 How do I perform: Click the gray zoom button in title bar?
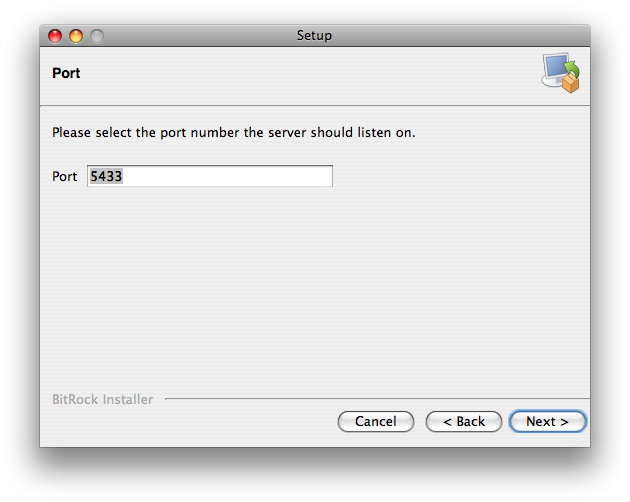[x=97, y=36]
